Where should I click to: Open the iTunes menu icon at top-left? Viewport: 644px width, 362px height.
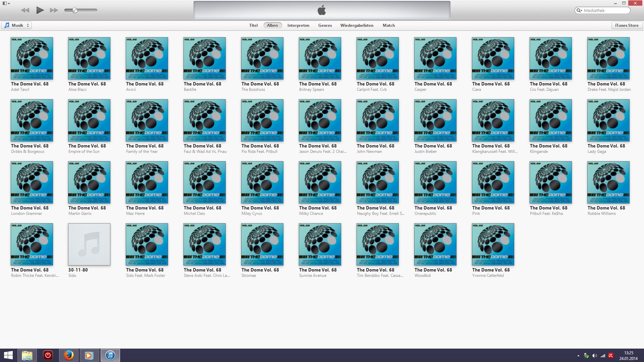click(6, 3)
